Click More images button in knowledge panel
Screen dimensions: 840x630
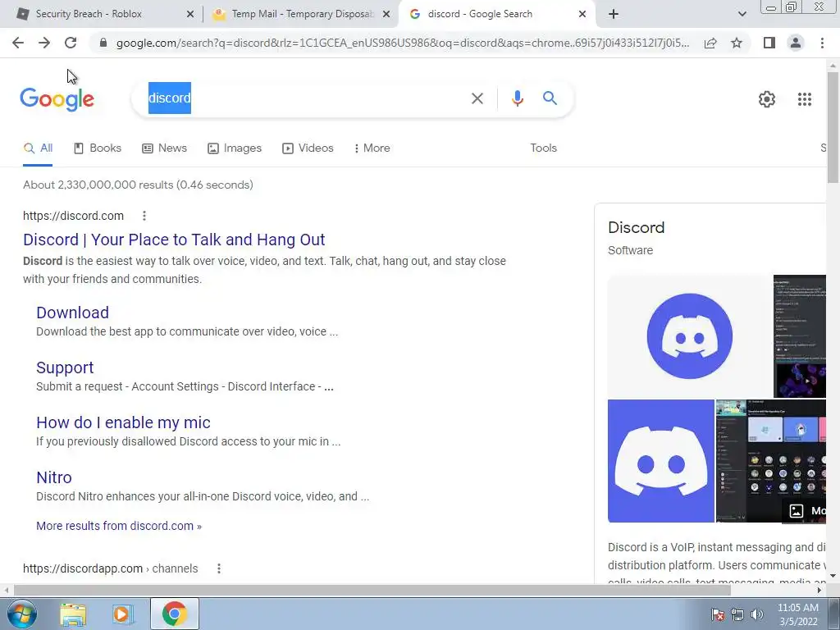pyautogui.click(x=806, y=510)
